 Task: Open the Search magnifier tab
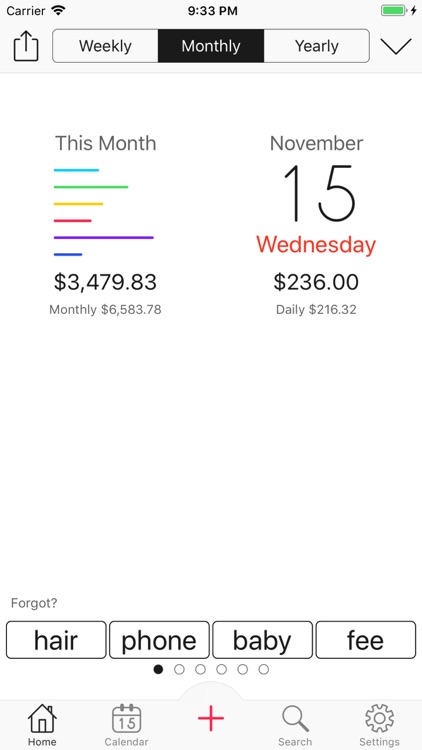[x=295, y=719]
